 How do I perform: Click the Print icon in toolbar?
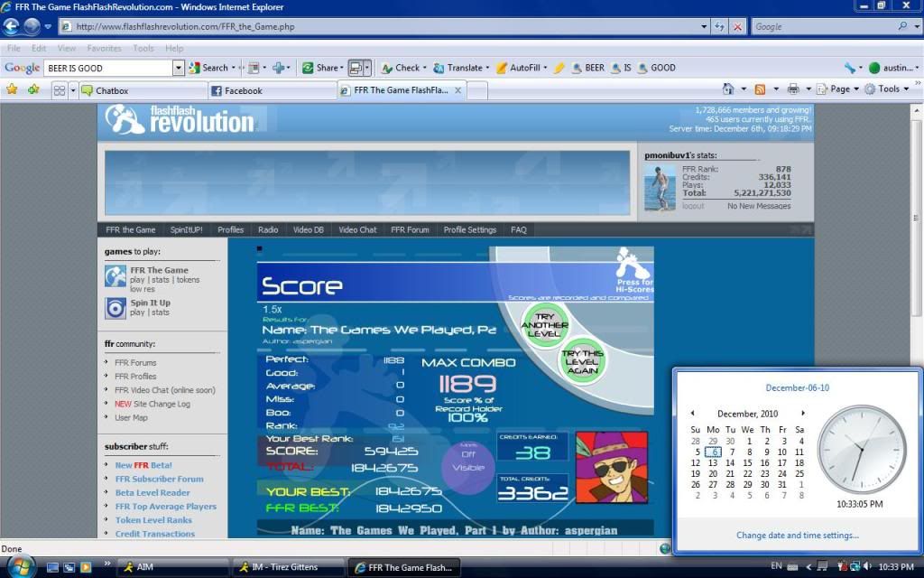[x=793, y=89]
